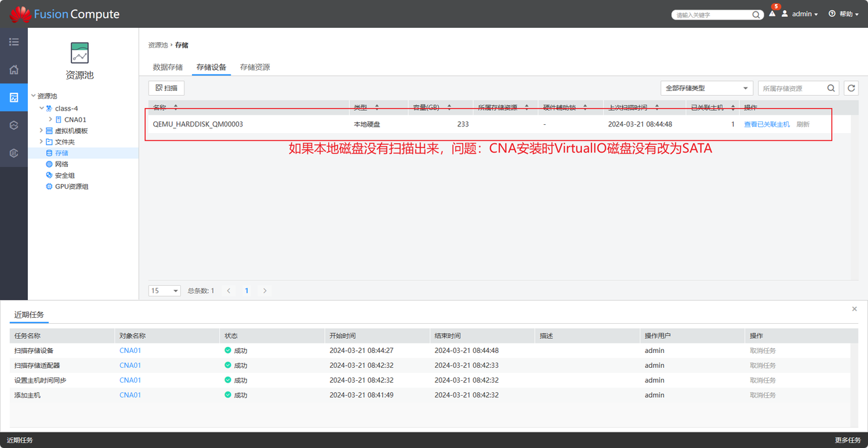Expand the 虚拟机模板 tree node
Viewport: 868px width, 448px height.
[41, 130]
